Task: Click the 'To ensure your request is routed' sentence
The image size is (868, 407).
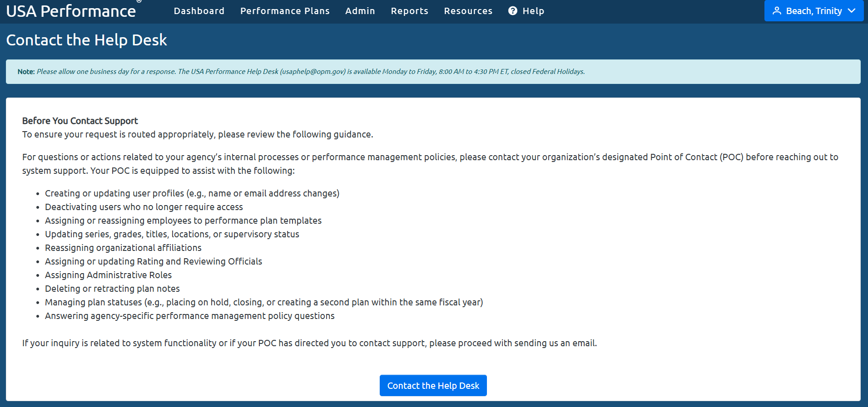Action: click(x=198, y=134)
